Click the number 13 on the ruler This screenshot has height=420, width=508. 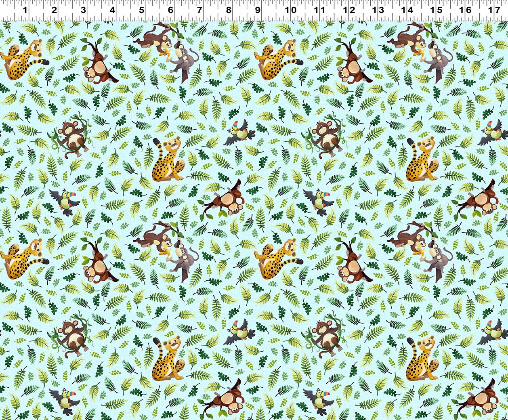pyautogui.click(x=378, y=10)
